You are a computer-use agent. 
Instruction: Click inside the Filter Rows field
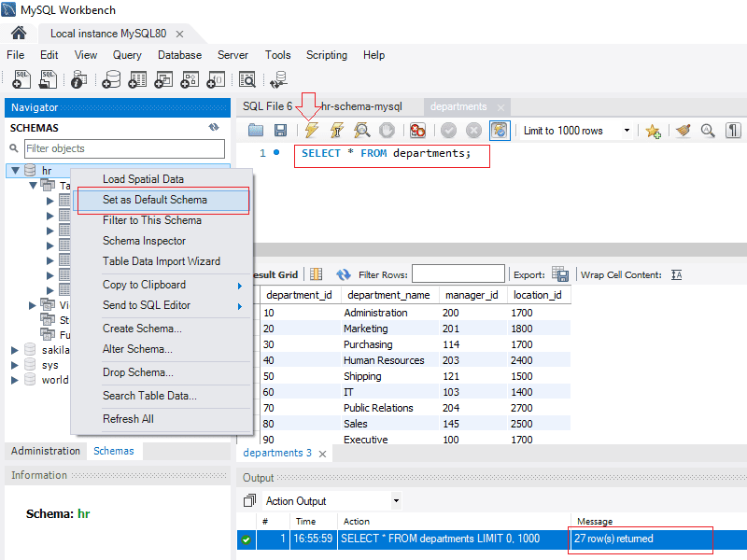[x=458, y=273]
